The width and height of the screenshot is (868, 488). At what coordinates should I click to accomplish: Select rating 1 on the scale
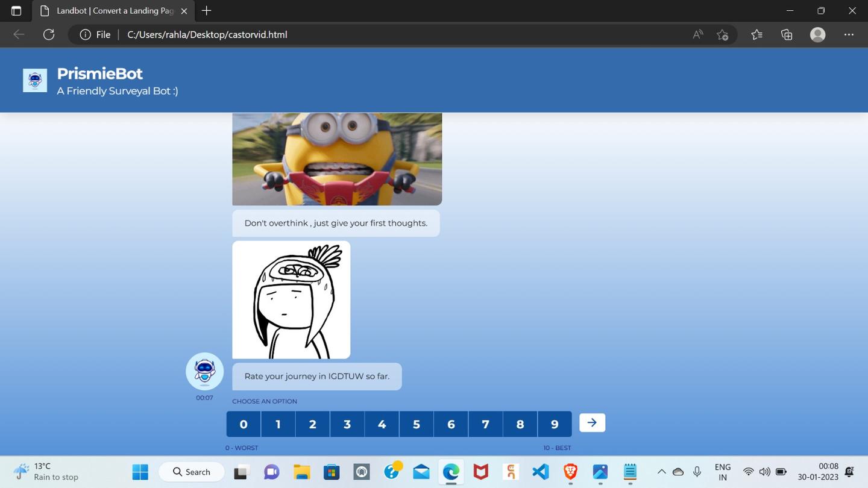[278, 424]
